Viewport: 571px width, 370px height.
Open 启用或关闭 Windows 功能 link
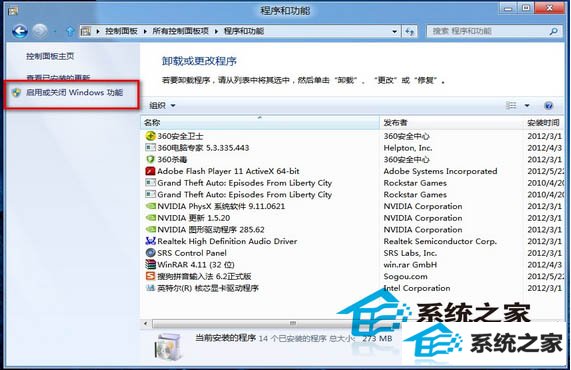pyautogui.click(x=74, y=92)
